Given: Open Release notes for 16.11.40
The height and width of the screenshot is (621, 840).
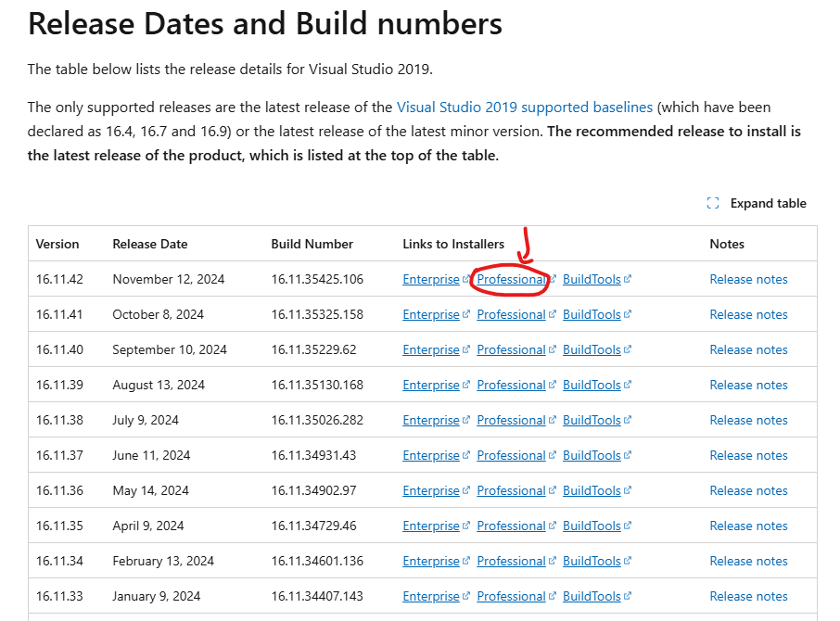Looking at the screenshot, I should point(748,350).
